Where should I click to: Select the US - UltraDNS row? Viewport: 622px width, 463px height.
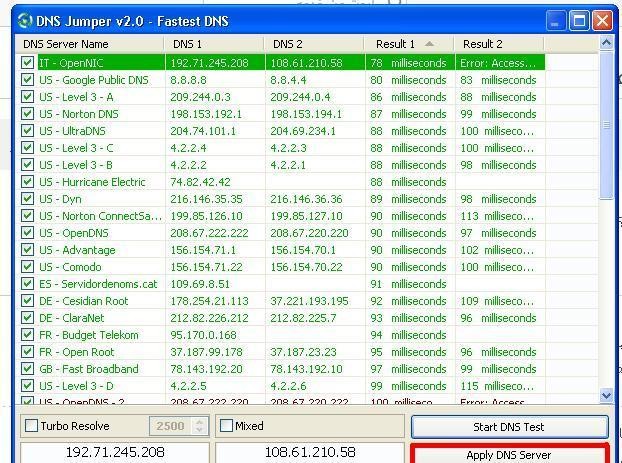(280, 131)
